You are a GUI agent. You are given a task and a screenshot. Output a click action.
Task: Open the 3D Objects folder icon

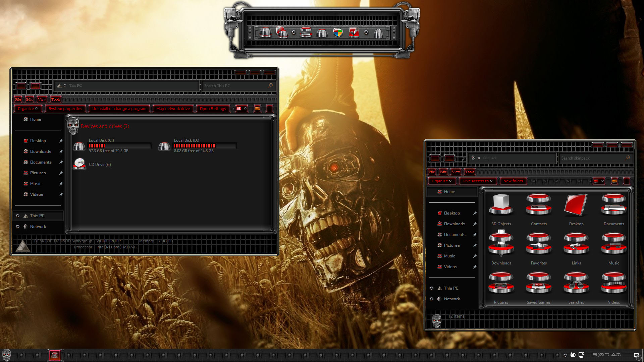click(501, 204)
